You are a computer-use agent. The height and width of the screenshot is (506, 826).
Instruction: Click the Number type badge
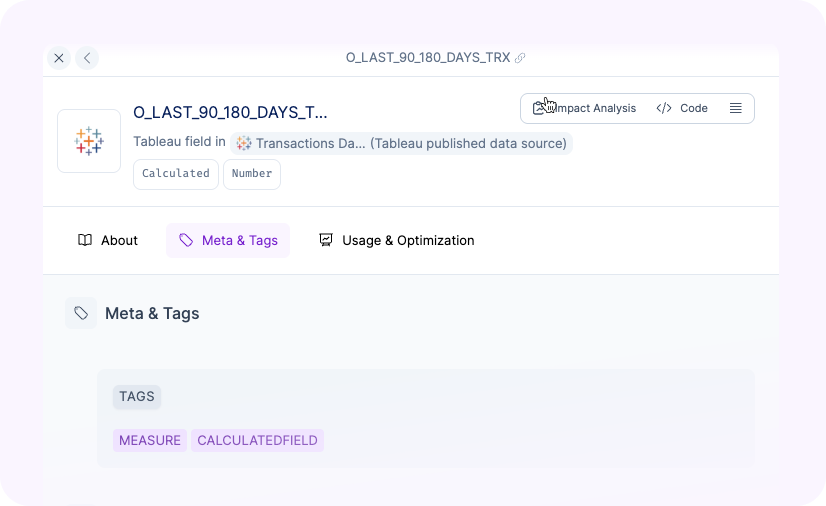click(252, 174)
